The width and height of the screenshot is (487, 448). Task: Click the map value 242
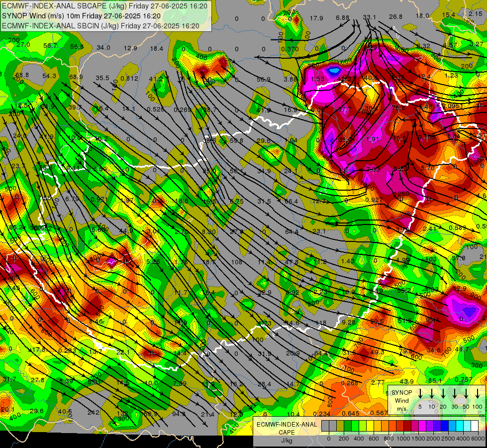click(x=94, y=413)
